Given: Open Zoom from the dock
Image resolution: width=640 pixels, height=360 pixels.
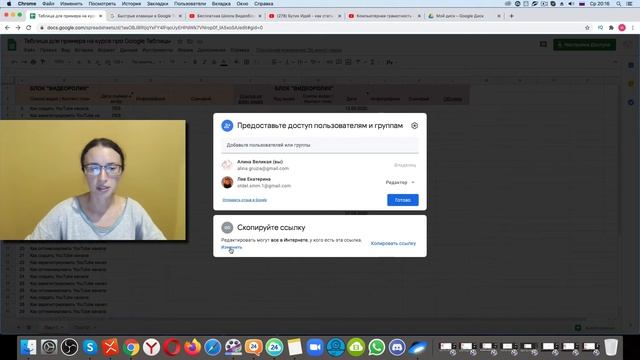Looking at the screenshot, I should point(315,347).
